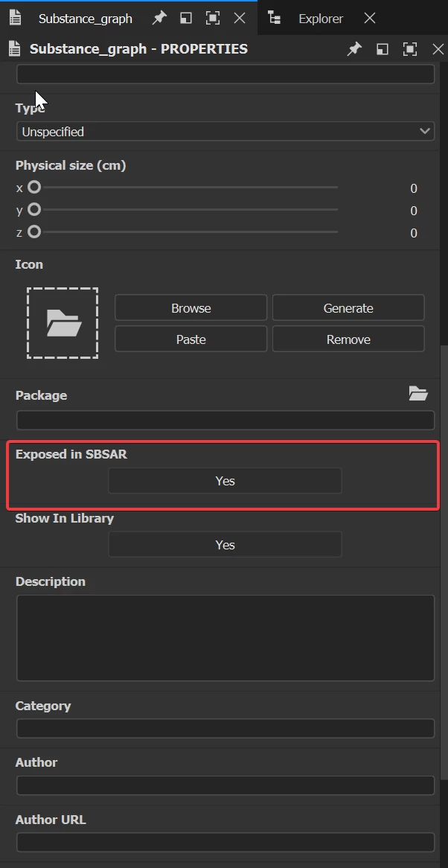Click the float panel icon in Substance_graph tab
Screen dimensions: 448x868
click(186, 19)
